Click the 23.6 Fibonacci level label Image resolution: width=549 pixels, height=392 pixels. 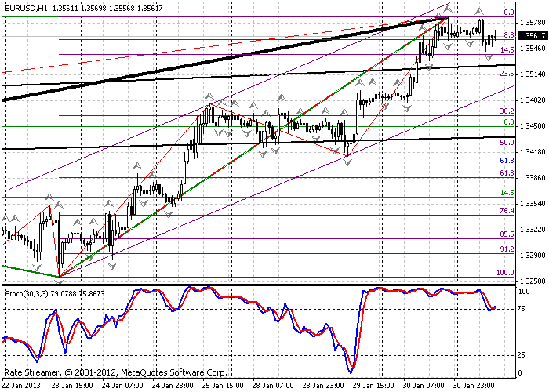507,74
